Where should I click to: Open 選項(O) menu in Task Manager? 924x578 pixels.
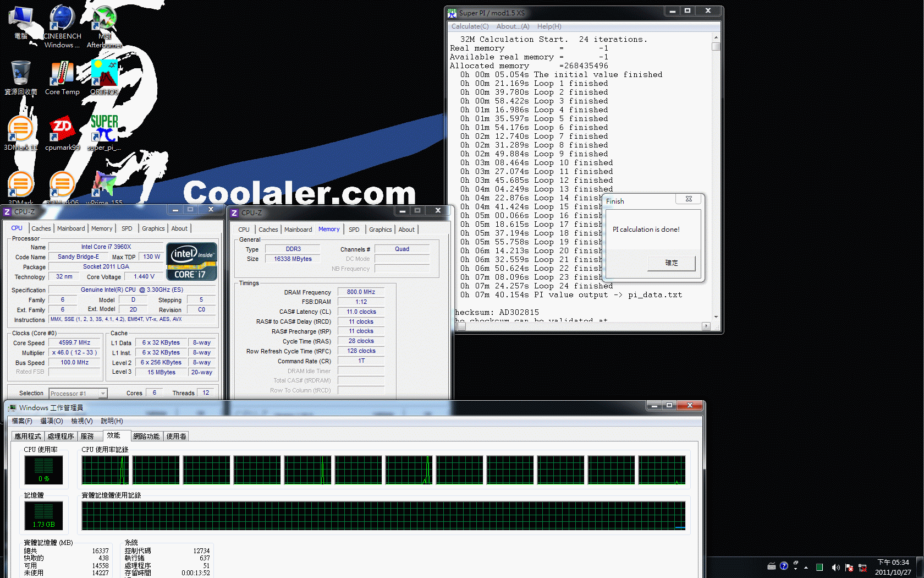click(x=52, y=421)
